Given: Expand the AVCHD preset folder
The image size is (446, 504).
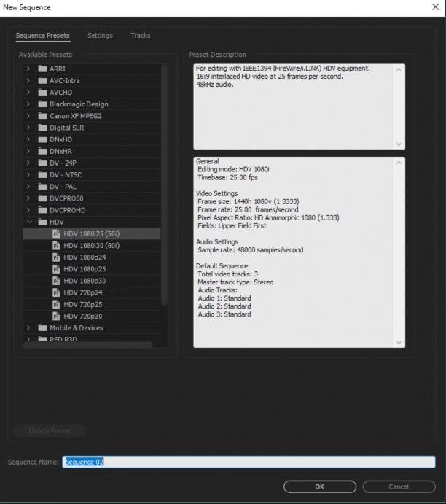Looking at the screenshot, I should 28,92.
